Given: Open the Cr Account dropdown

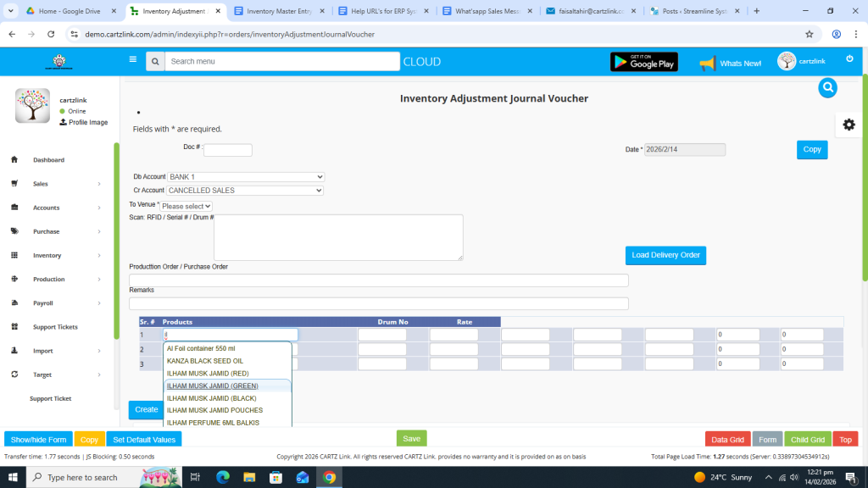Looking at the screenshot, I should pyautogui.click(x=245, y=191).
